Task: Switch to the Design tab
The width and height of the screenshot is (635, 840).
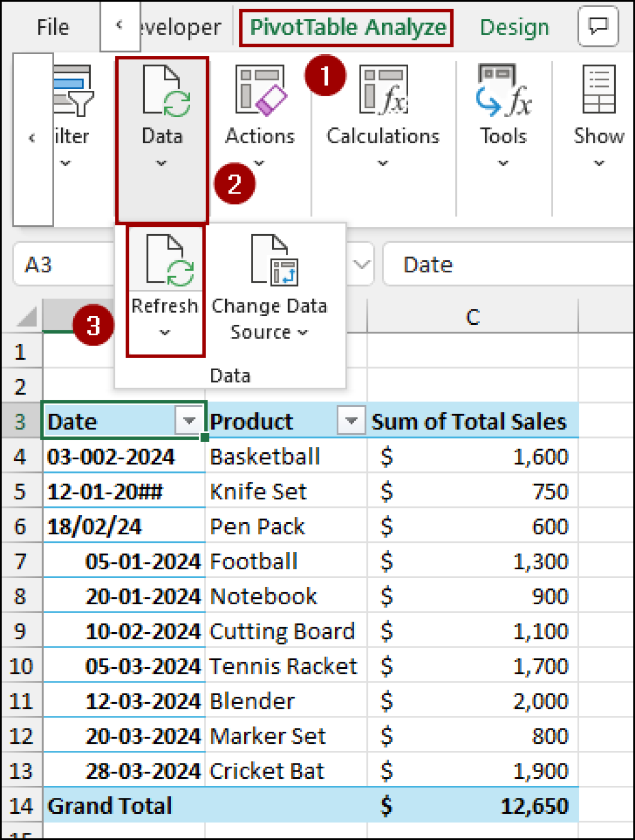Action: coord(514,27)
